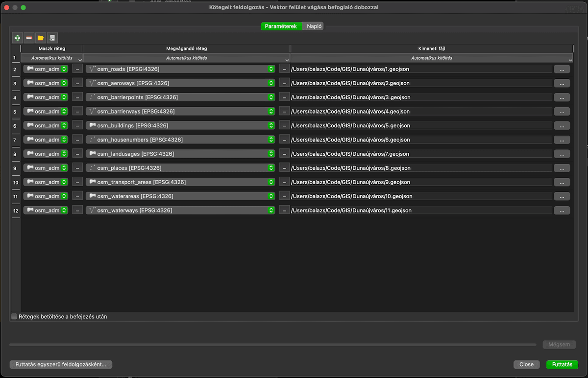Click browse button for 5.geojson output file
The height and width of the screenshot is (378, 588).
point(562,126)
